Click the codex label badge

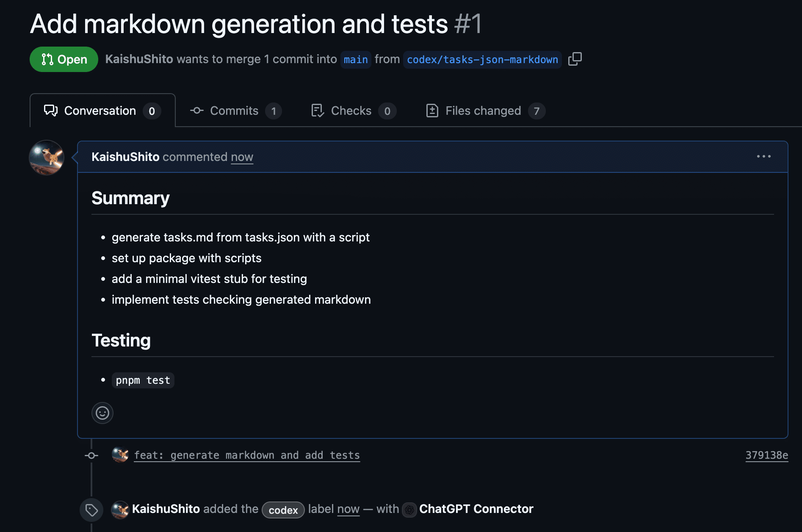click(283, 510)
